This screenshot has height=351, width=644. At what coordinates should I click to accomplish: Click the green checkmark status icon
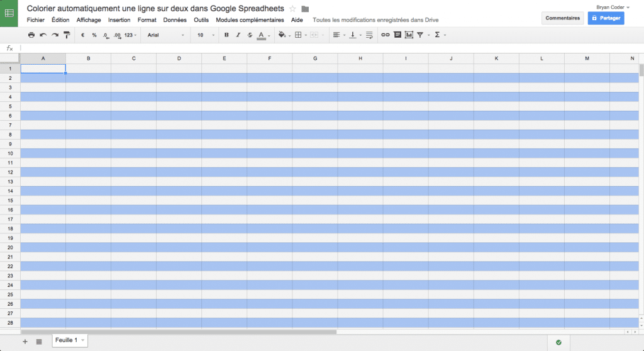[x=558, y=342]
